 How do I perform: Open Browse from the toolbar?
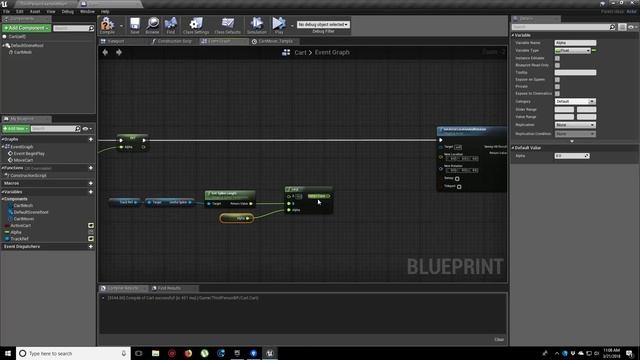pyautogui.click(x=153, y=25)
